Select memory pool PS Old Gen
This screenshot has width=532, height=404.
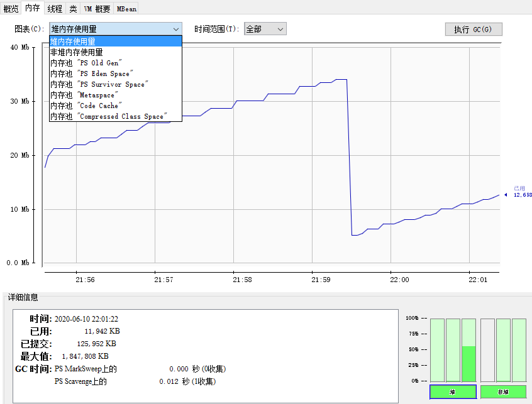tap(115, 63)
